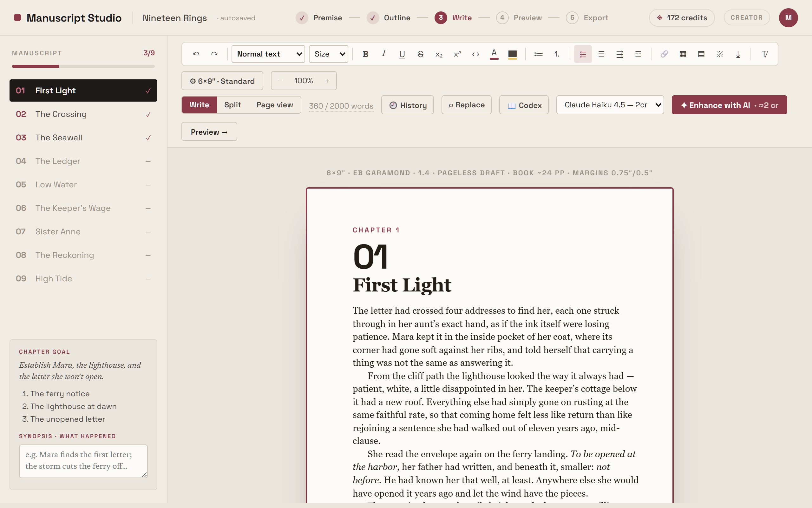This screenshot has width=812, height=508.
Task: Decrease zoom with the minus button
Action: coord(280,81)
